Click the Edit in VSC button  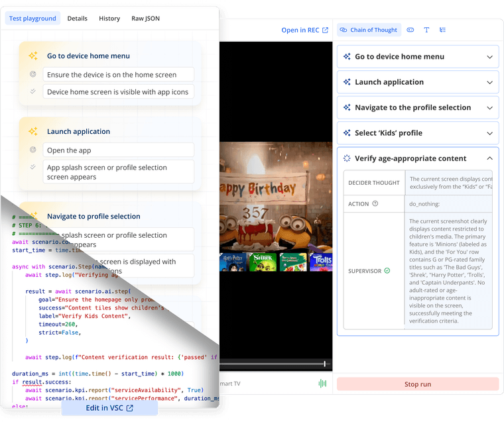[109, 408]
